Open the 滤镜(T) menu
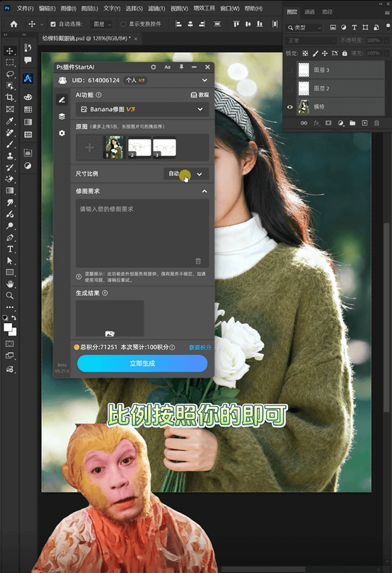 click(x=156, y=8)
